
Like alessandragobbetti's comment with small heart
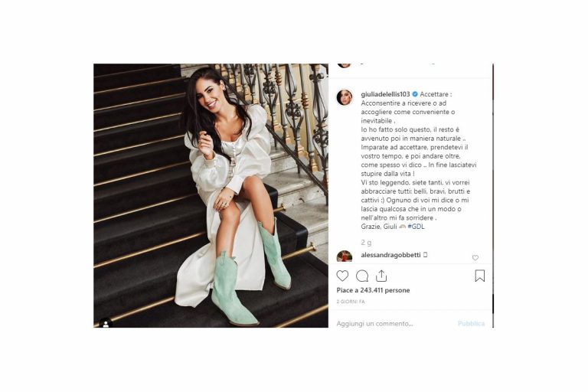(475, 258)
